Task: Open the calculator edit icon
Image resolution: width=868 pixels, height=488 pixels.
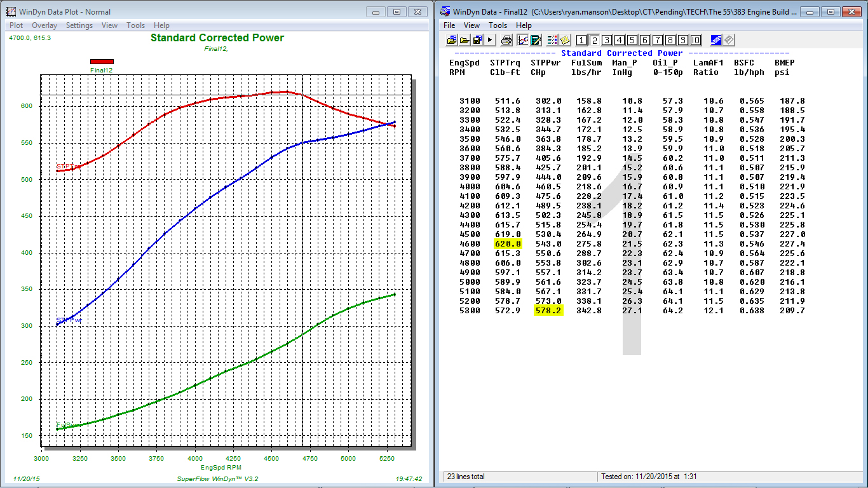Action: (x=536, y=40)
